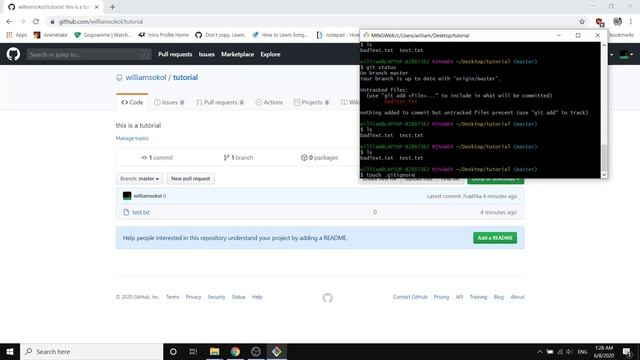
Task: Click the footer GitHub mark icon
Action: (x=327, y=298)
